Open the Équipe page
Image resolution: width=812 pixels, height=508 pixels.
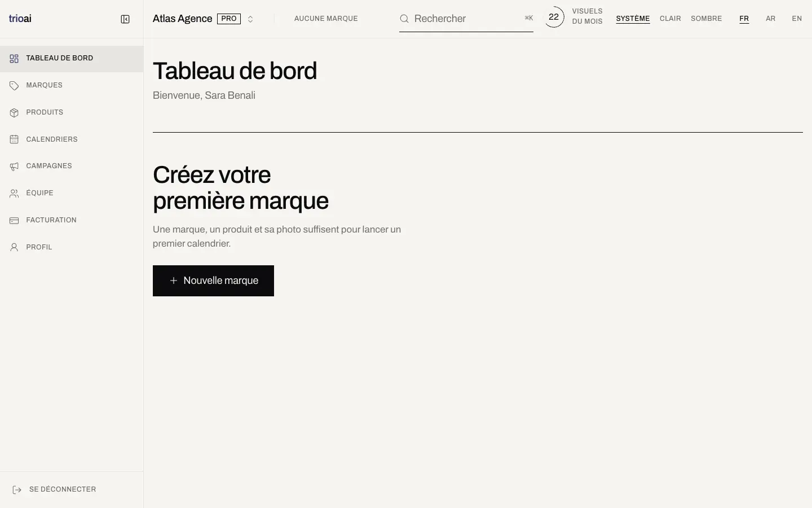coord(72,194)
